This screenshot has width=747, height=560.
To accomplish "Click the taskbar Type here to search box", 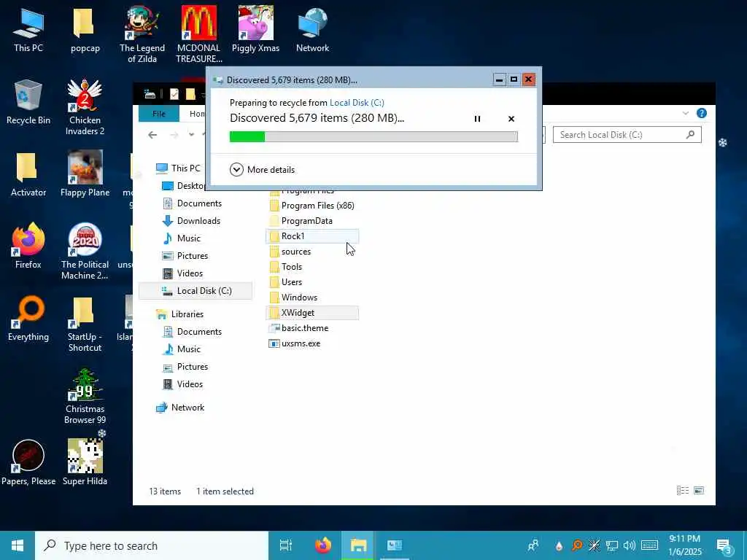I will coord(152,545).
